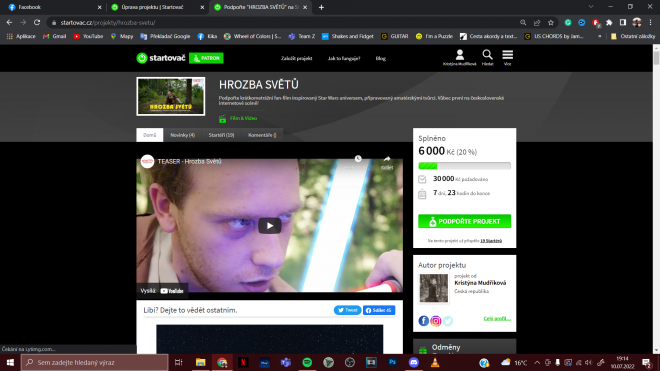Open the Blog link
The width and height of the screenshot is (660, 371).
point(381,59)
